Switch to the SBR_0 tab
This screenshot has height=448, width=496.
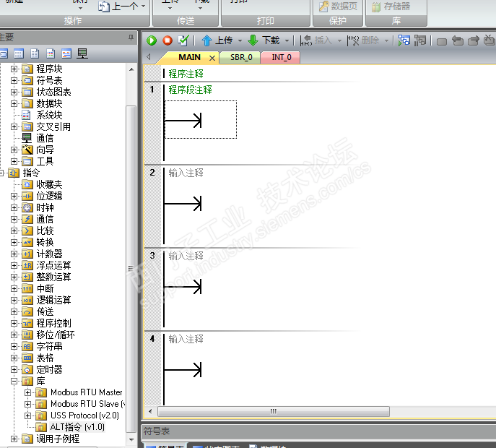pos(241,57)
